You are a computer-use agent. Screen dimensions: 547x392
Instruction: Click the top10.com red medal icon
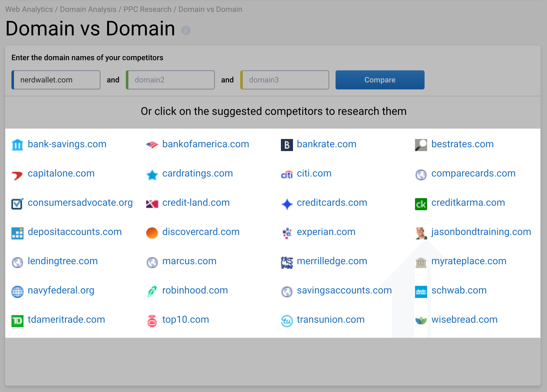(152, 321)
